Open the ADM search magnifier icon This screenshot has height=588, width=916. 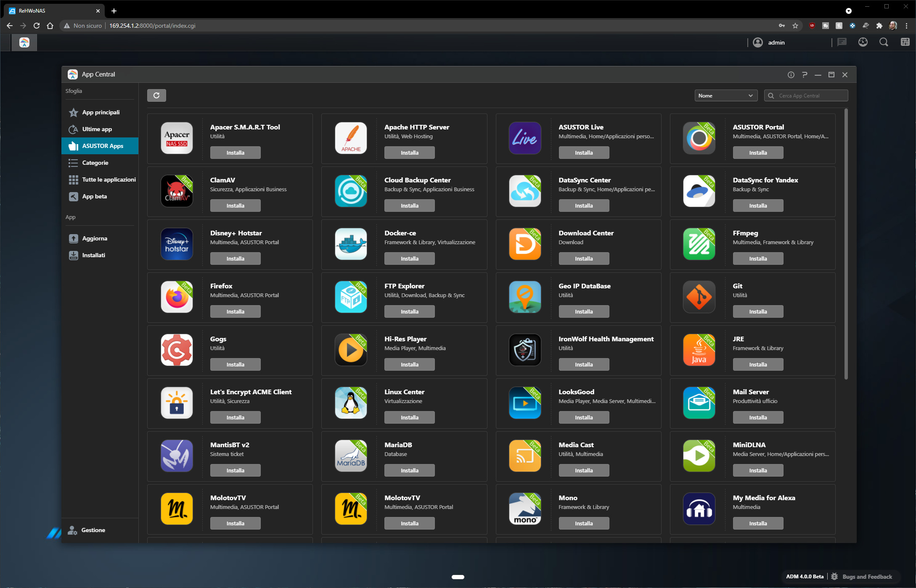click(x=884, y=42)
